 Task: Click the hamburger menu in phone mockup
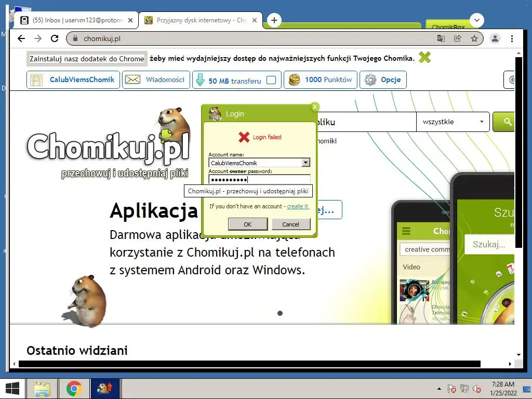point(406,231)
